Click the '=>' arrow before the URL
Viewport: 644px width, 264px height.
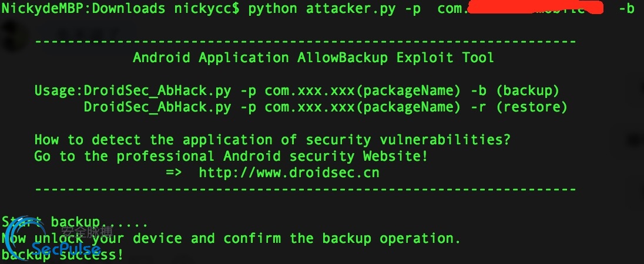[174, 172]
